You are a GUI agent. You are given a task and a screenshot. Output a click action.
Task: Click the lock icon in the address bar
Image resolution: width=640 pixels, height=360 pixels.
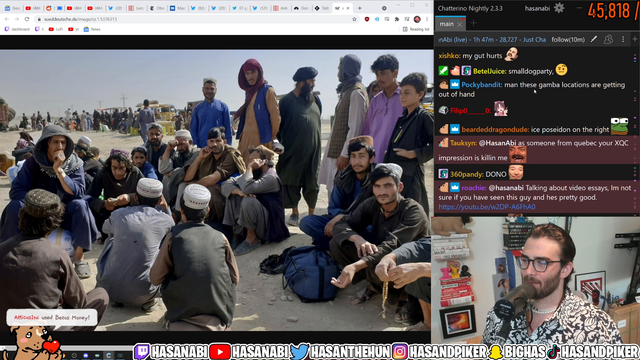[40, 19]
